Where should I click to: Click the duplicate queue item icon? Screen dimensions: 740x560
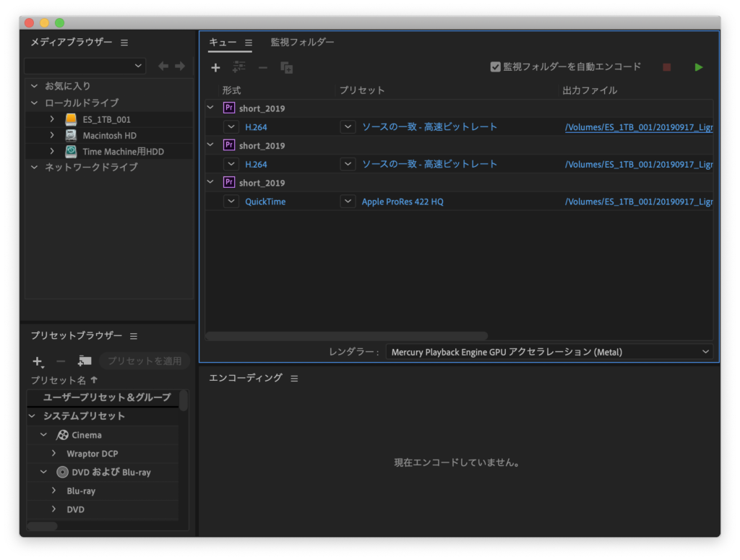[286, 66]
